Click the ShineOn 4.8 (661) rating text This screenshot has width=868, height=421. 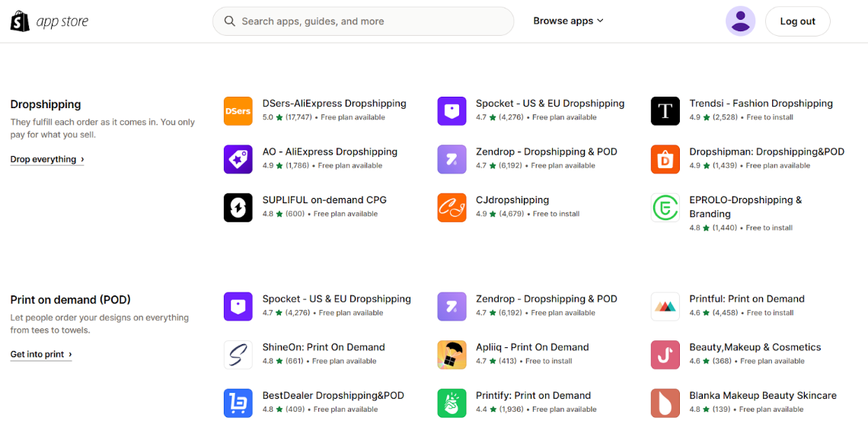tap(283, 361)
